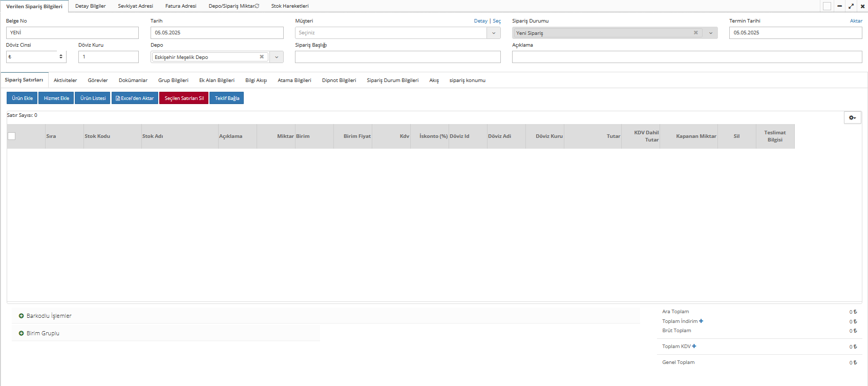This screenshot has height=386, width=868.
Task: Click the Aktar link above Termin Tarihi
Action: click(856, 21)
